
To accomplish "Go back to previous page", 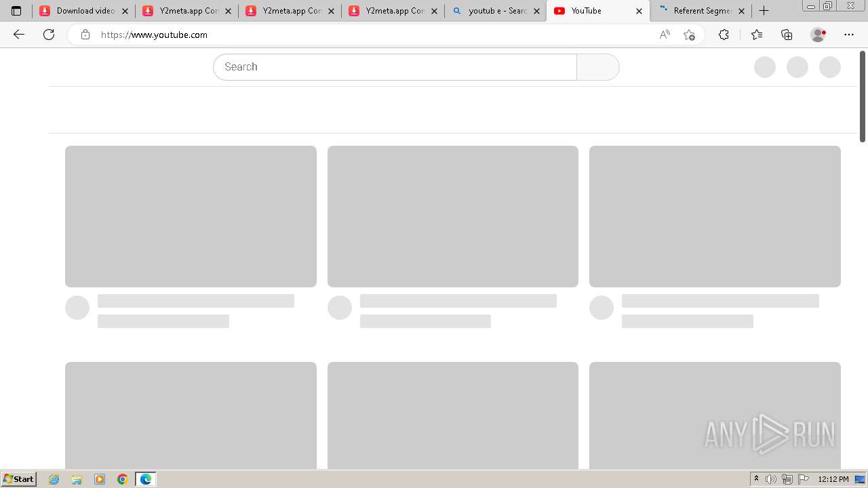I will click(x=19, y=35).
